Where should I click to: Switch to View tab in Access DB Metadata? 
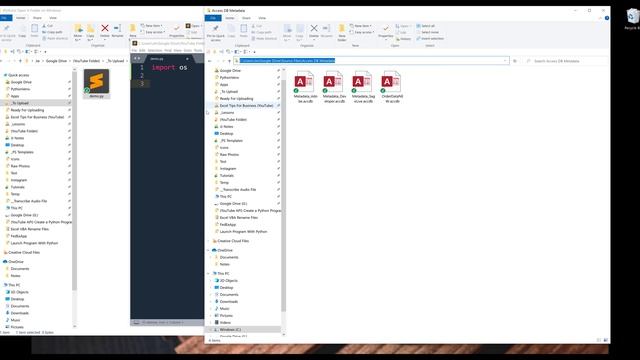tap(262, 18)
